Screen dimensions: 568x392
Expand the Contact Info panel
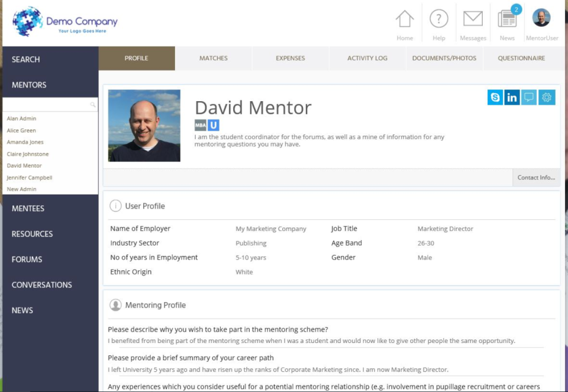click(x=535, y=177)
